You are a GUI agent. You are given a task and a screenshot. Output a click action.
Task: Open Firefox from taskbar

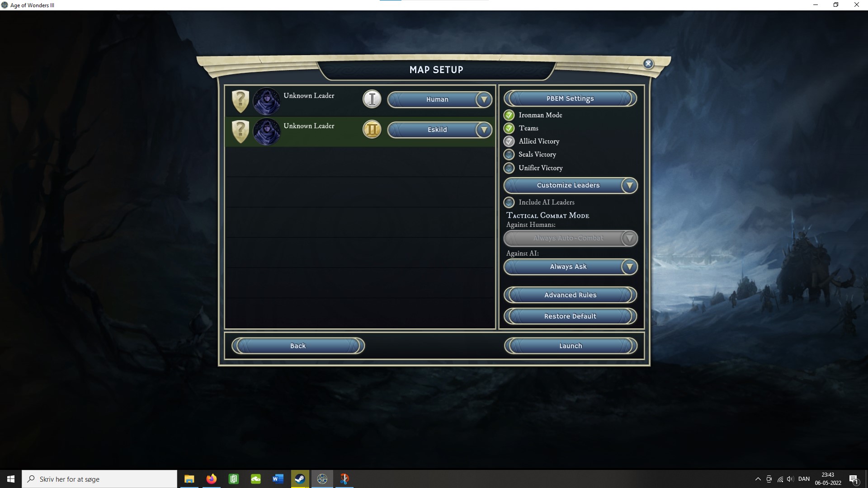point(211,479)
